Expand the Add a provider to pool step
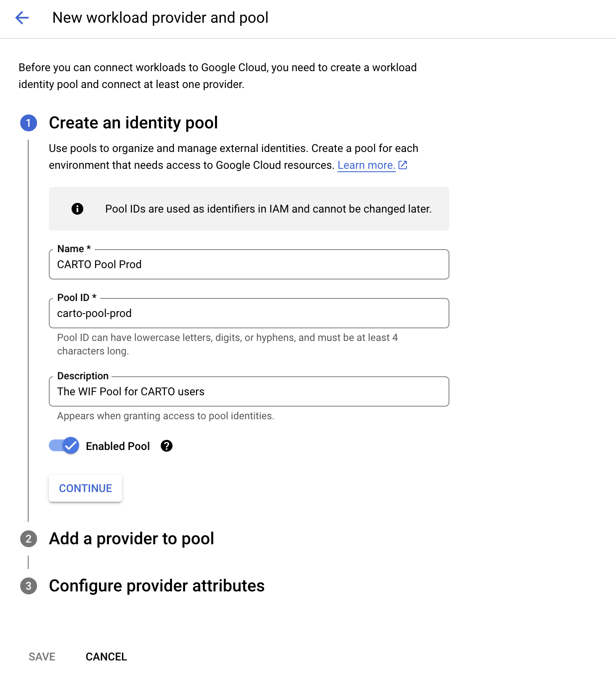This screenshot has width=616, height=676. coord(131,539)
